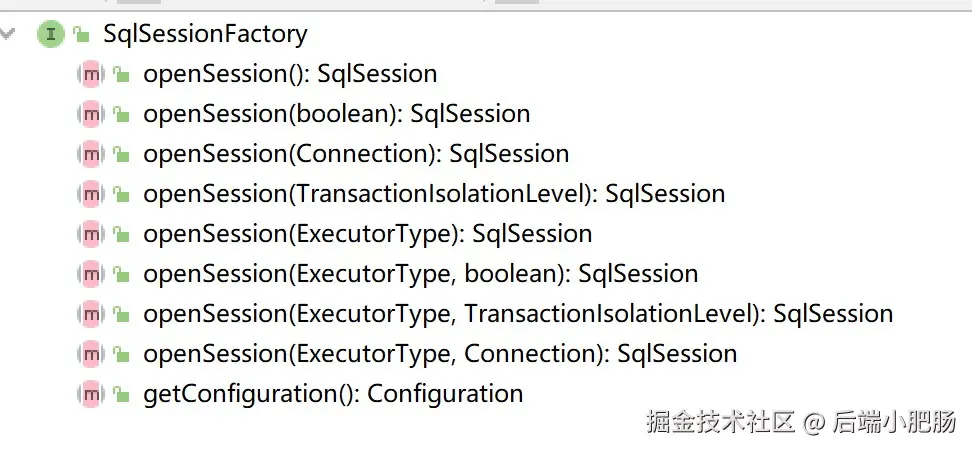This screenshot has height=451, width=972.
Task: Click method icon beside openSession(Connection)
Action: tap(91, 154)
